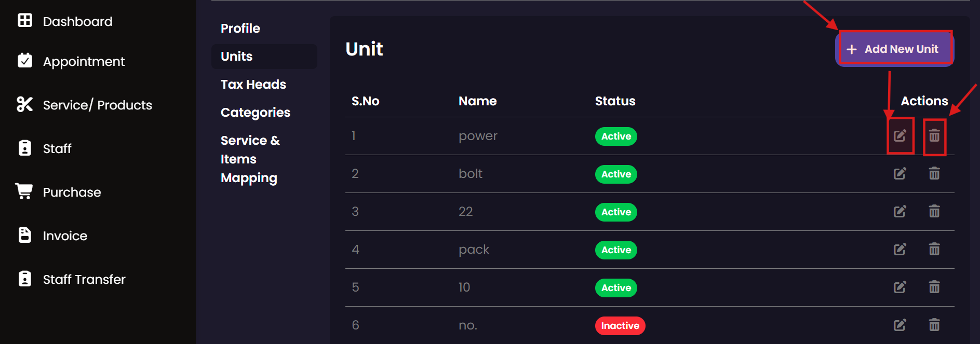
Task: Open Service & Items Mapping
Action: (250, 159)
